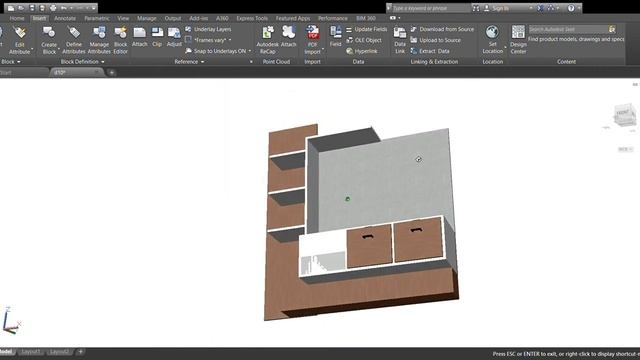Image resolution: width=640 pixels, height=360 pixels.
Task: Open the PDF Import dropdown arrow
Action: pos(323,49)
